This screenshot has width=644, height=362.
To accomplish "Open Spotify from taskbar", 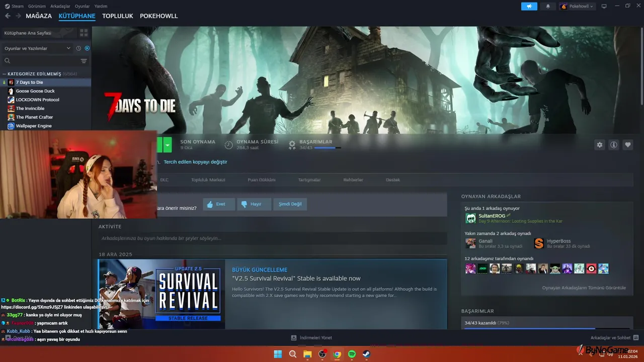I will click(352, 354).
